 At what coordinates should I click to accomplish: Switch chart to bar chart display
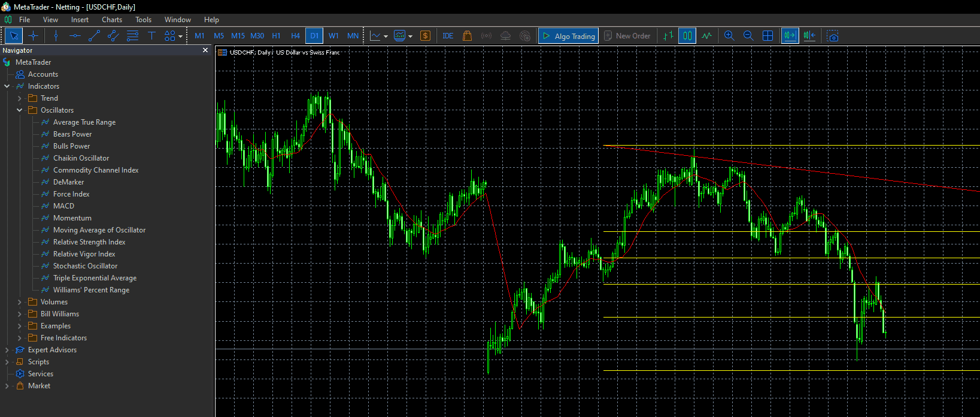coord(668,36)
